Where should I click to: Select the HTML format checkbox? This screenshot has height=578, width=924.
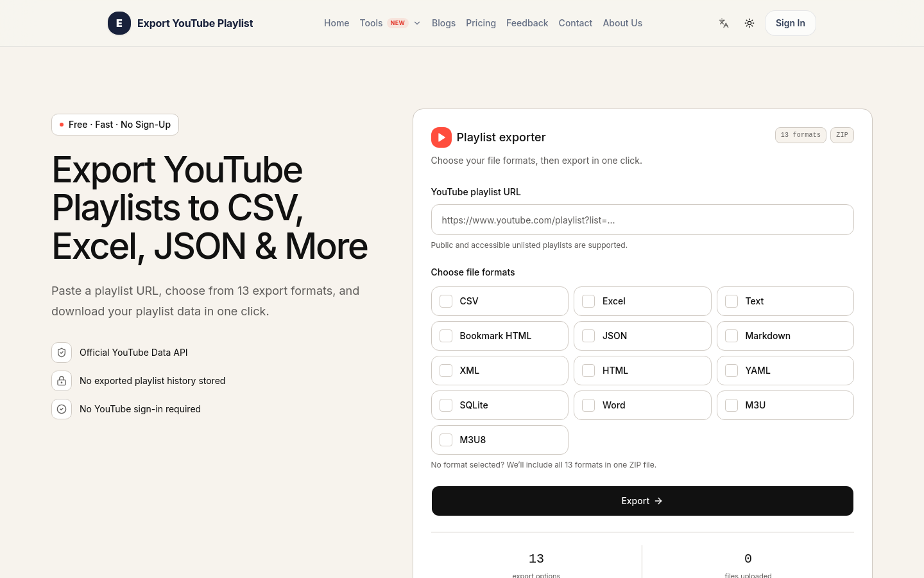(x=588, y=371)
